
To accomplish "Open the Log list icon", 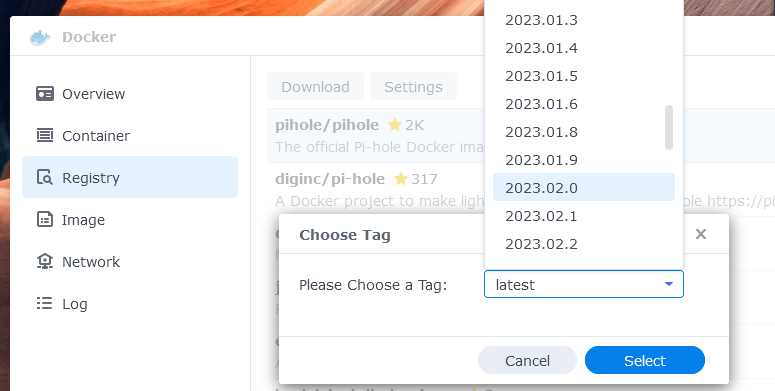I will click(45, 304).
